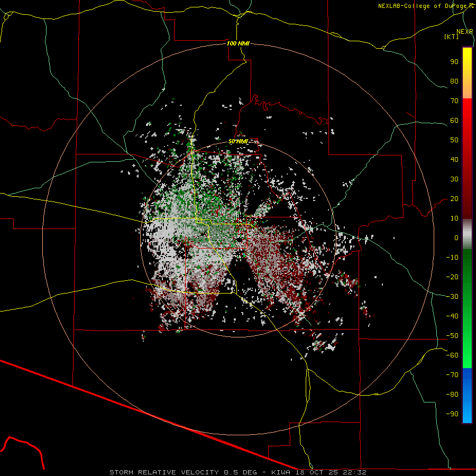Click the -70 value on the velocity scale
This screenshot has width=476, height=476.
click(x=452, y=375)
